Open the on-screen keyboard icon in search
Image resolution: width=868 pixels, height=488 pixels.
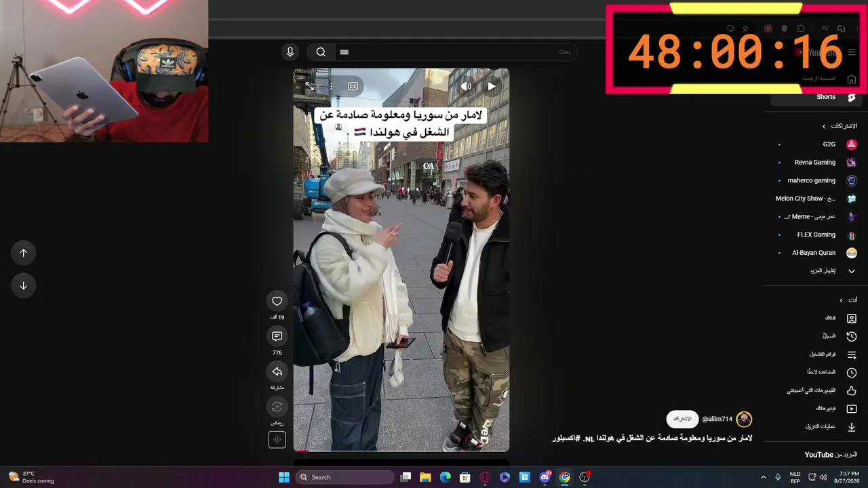(344, 52)
